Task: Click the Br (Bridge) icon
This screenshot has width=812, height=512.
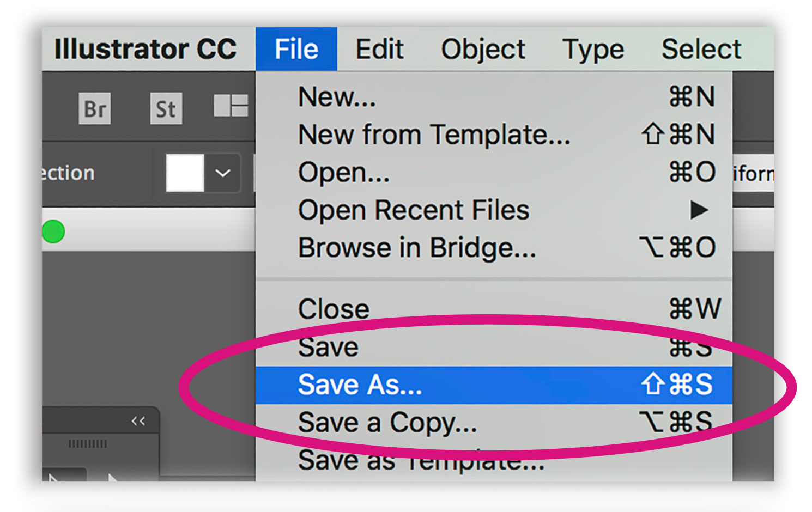Action: tap(95, 108)
